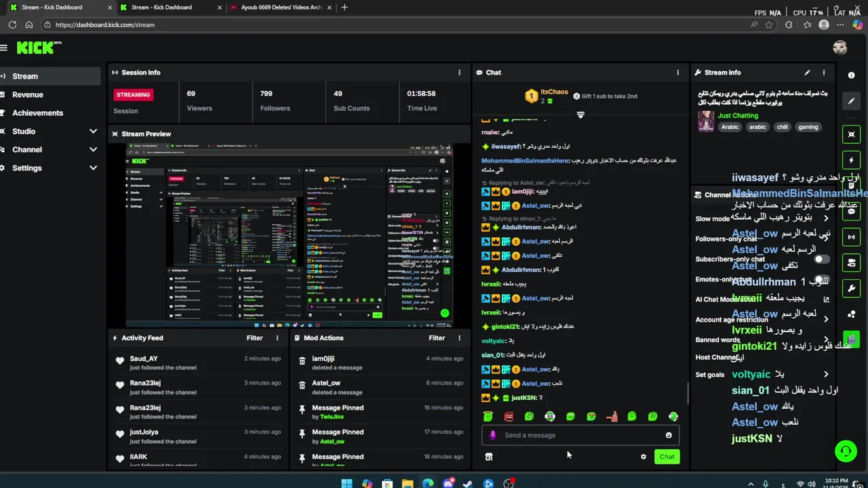The width and height of the screenshot is (868, 488).
Task: Open Set goals chevron
Action: pyautogui.click(x=826, y=374)
